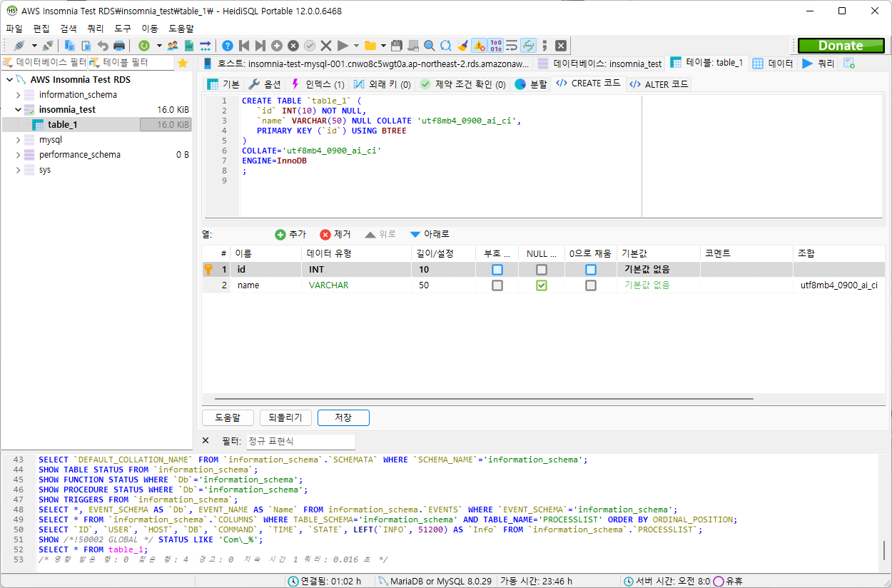The image size is (892, 588).
Task: Select table_1 in the tree
Action: pyautogui.click(x=63, y=124)
